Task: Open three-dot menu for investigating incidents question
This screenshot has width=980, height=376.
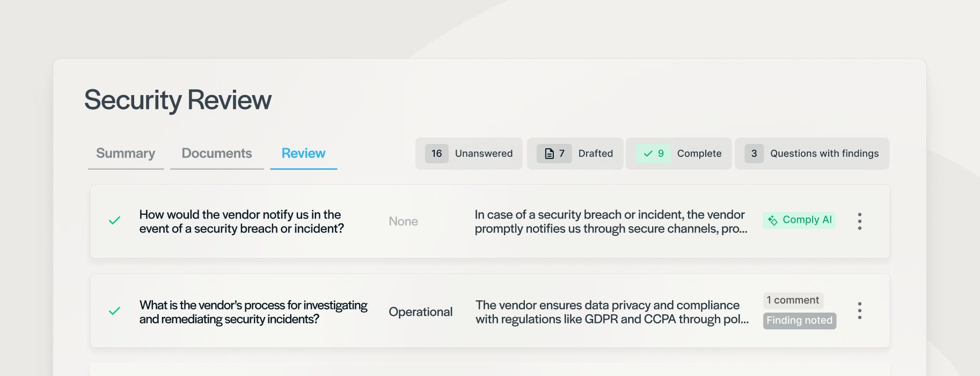Action: pos(859,310)
